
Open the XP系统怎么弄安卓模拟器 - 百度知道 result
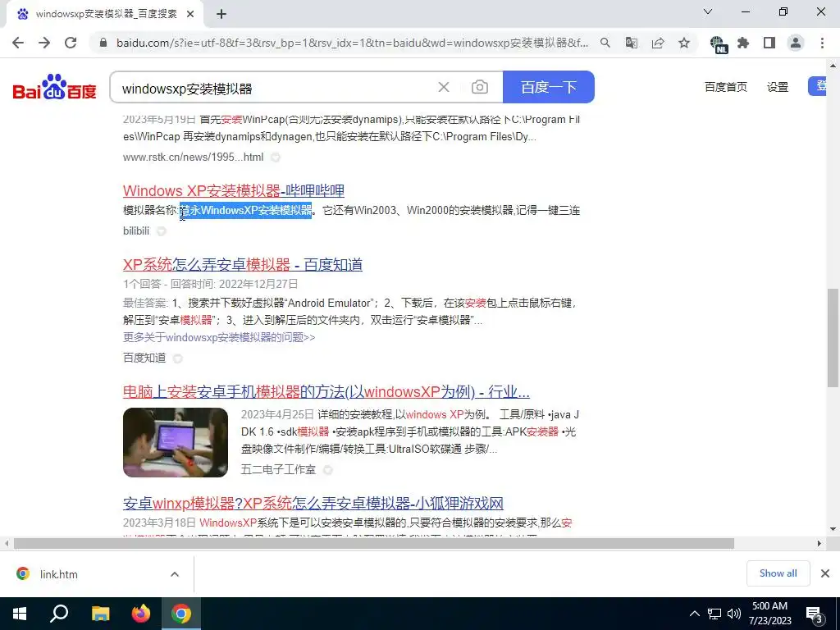[x=243, y=265]
